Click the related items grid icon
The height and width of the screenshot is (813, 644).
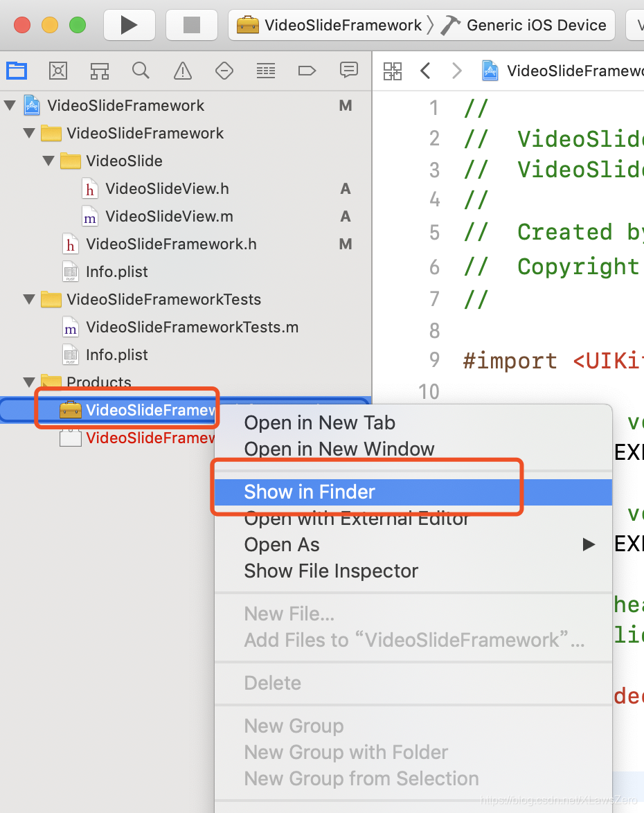tap(393, 71)
